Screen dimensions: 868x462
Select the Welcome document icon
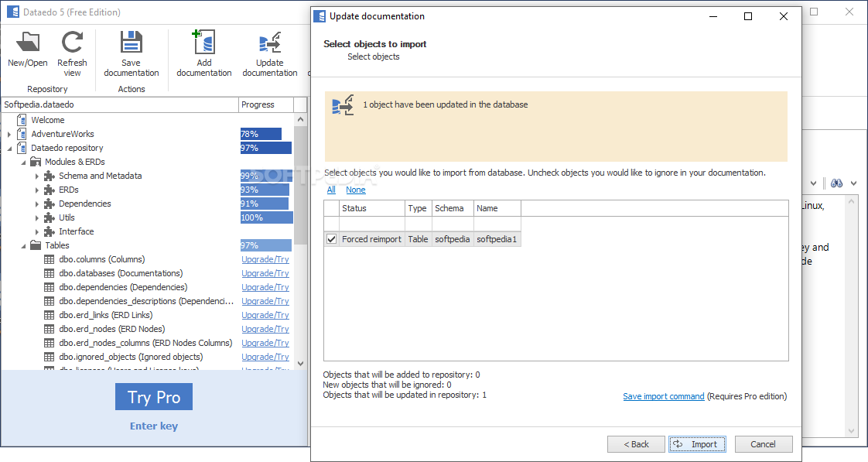tap(22, 120)
